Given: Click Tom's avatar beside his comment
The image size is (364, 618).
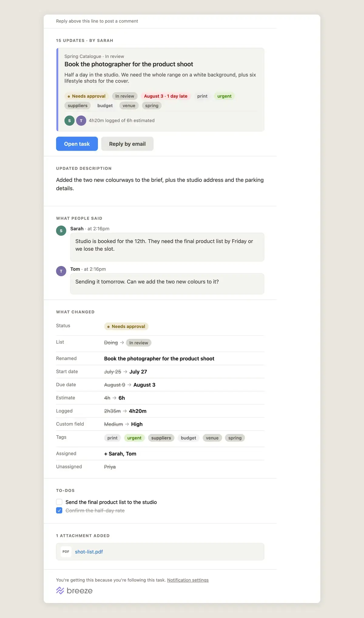Looking at the screenshot, I should (x=61, y=271).
